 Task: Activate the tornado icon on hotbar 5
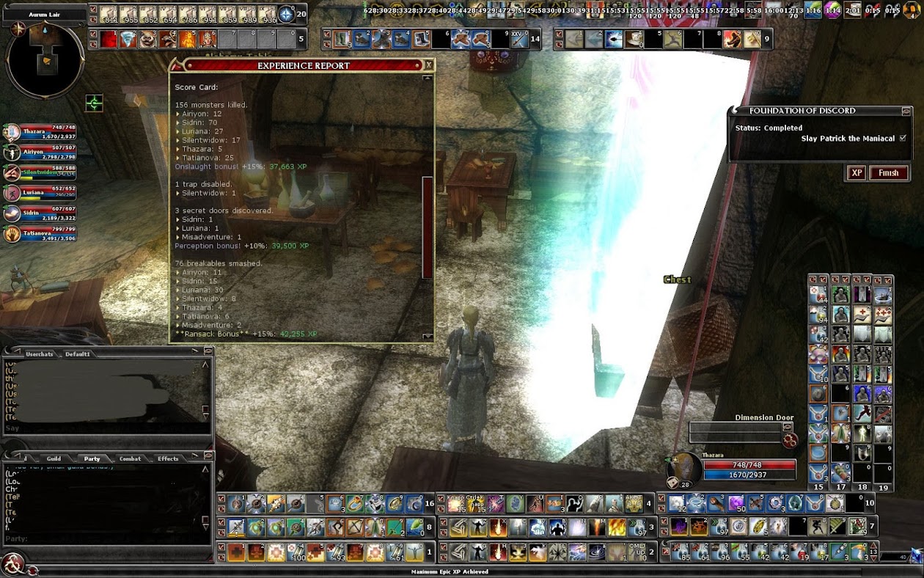tap(128, 39)
